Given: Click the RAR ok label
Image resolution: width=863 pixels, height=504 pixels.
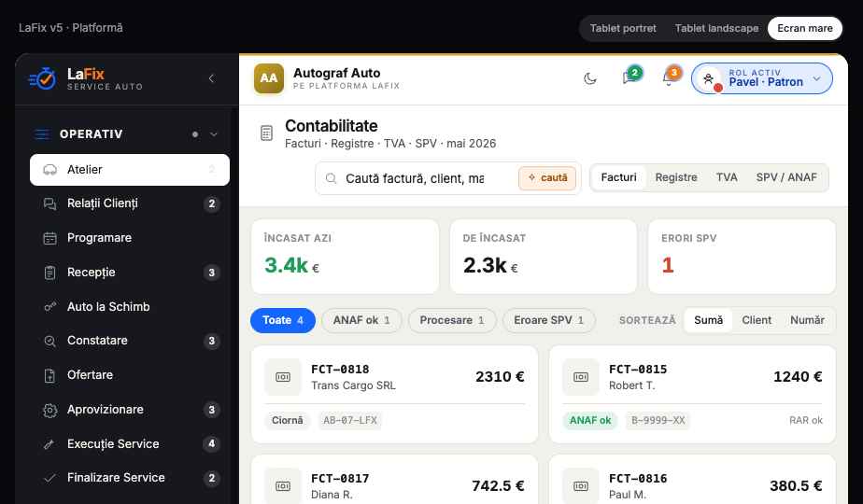Looking at the screenshot, I should [806, 420].
